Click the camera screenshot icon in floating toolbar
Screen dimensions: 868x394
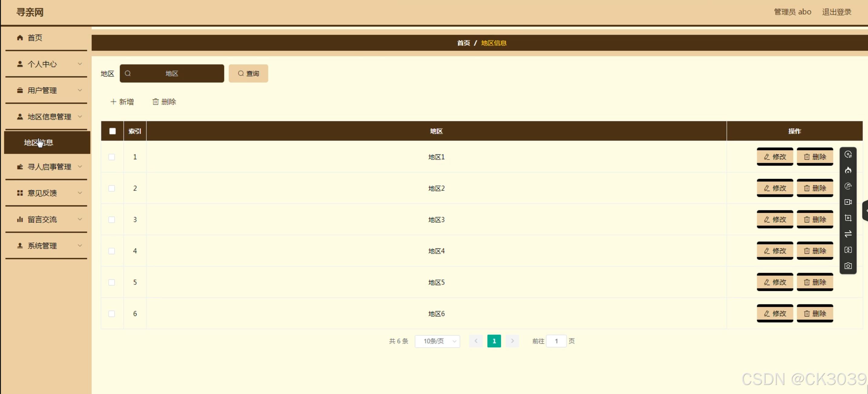coord(848,266)
